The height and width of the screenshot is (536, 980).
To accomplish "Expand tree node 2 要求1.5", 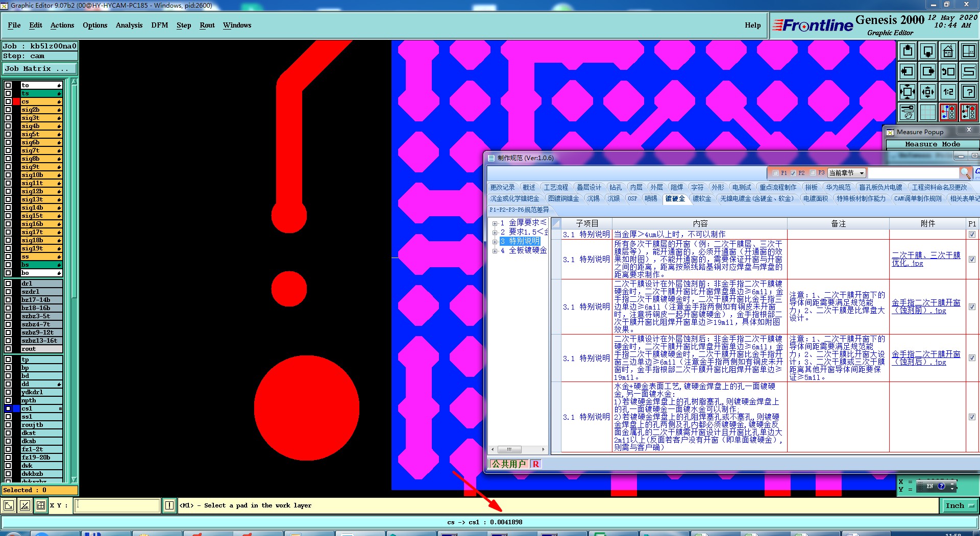I will pos(495,233).
